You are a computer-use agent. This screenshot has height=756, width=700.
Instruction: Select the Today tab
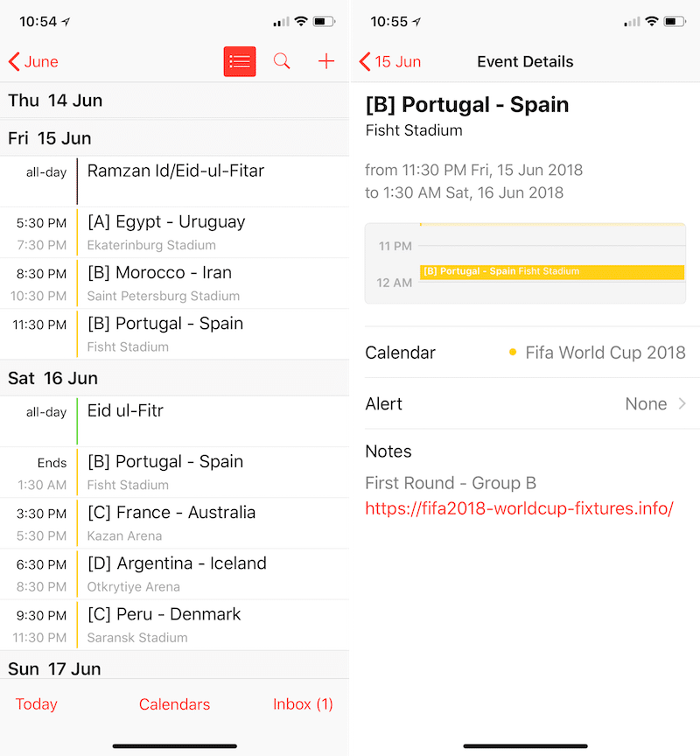tap(37, 704)
